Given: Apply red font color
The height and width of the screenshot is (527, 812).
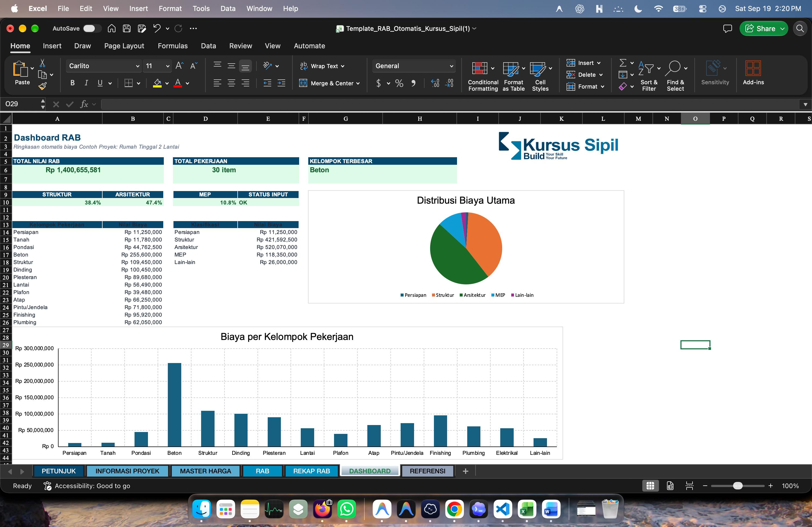Looking at the screenshot, I should [178, 83].
